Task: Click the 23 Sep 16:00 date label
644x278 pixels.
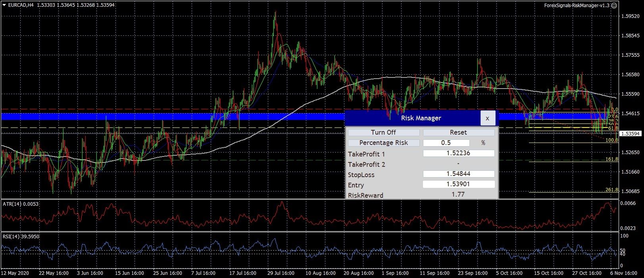Action: 473,274
